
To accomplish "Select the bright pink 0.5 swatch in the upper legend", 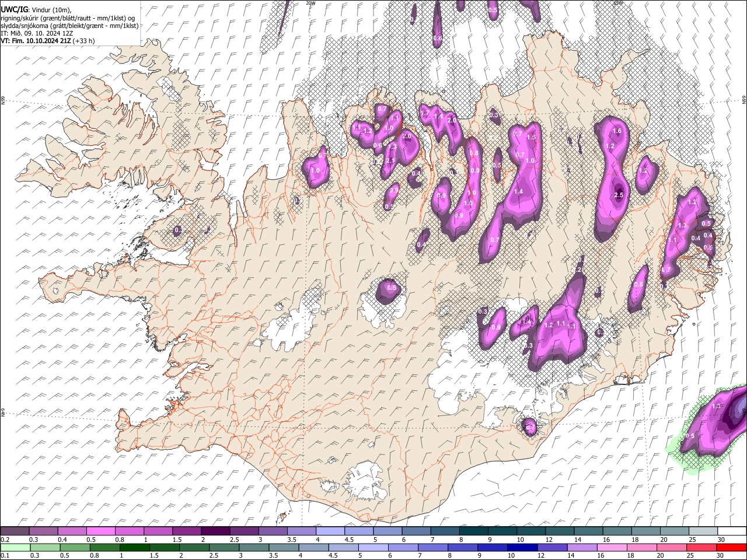I will (x=100, y=531).
